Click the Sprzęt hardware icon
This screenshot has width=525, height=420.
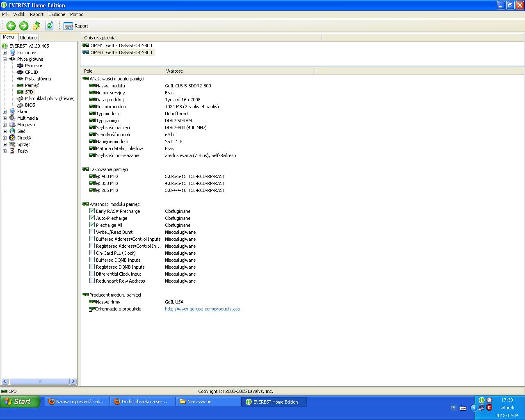[12, 144]
